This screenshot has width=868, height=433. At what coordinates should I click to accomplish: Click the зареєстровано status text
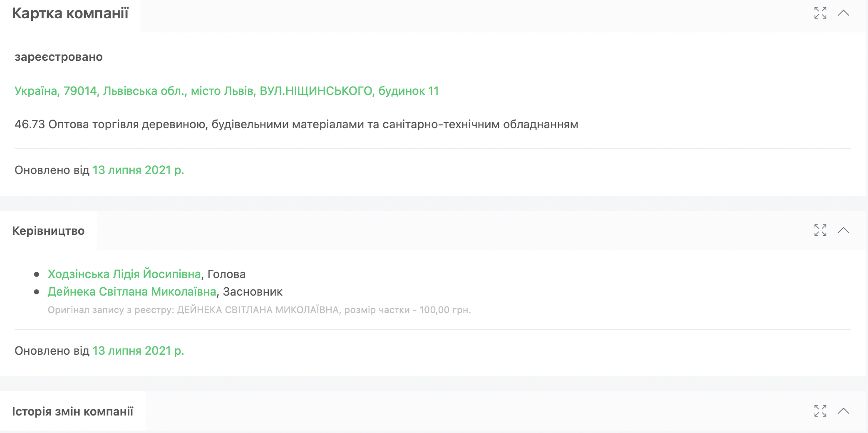click(x=58, y=57)
